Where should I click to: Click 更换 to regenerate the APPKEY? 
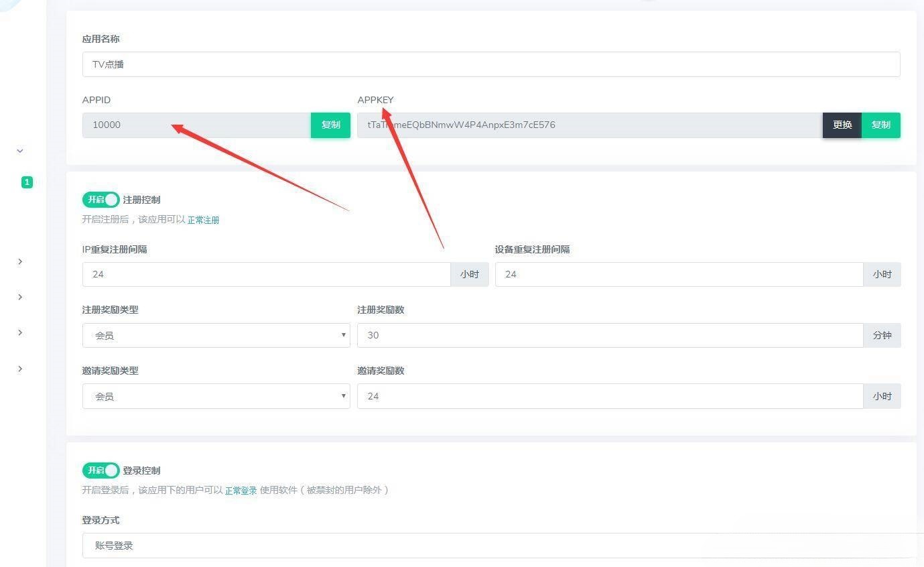(842, 125)
